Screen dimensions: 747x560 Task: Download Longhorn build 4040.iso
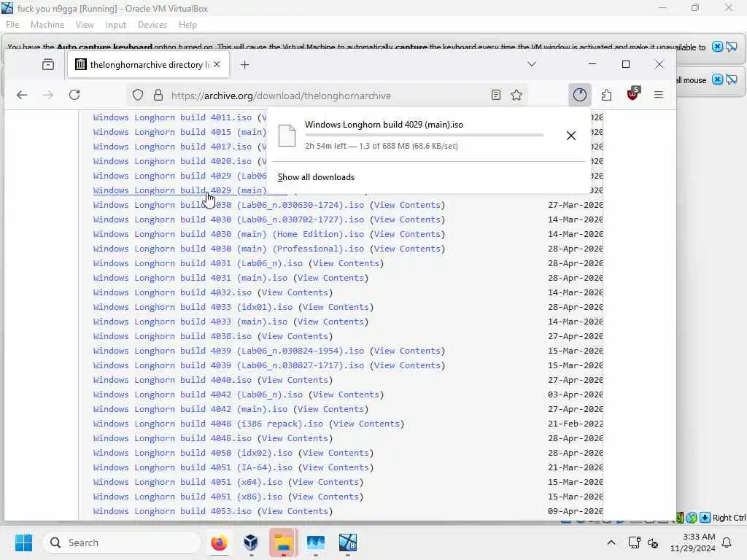[172, 380]
